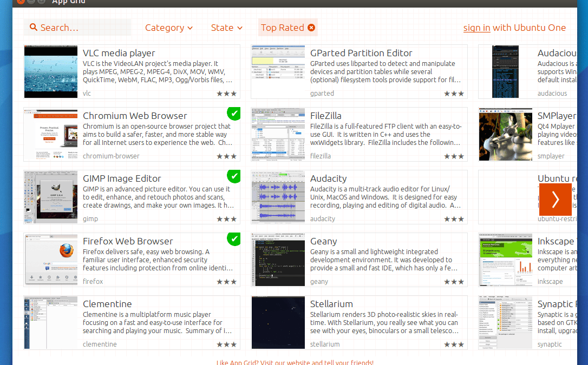
Task: Click the search magnifier icon
Action: point(34,28)
